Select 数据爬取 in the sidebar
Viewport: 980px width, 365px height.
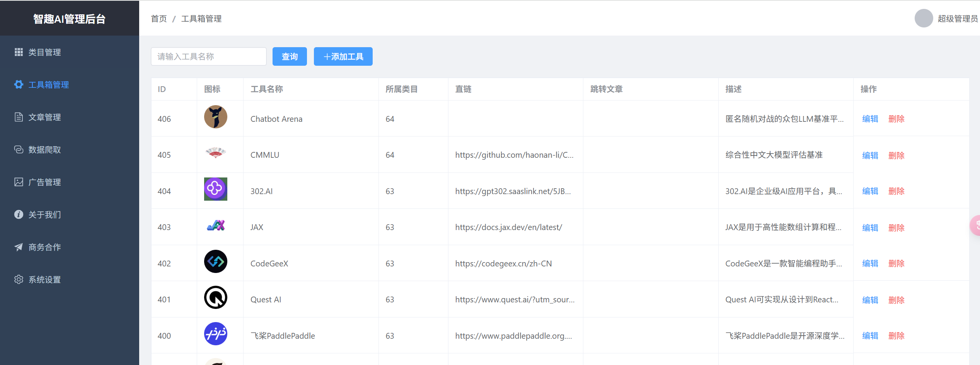tap(70, 150)
